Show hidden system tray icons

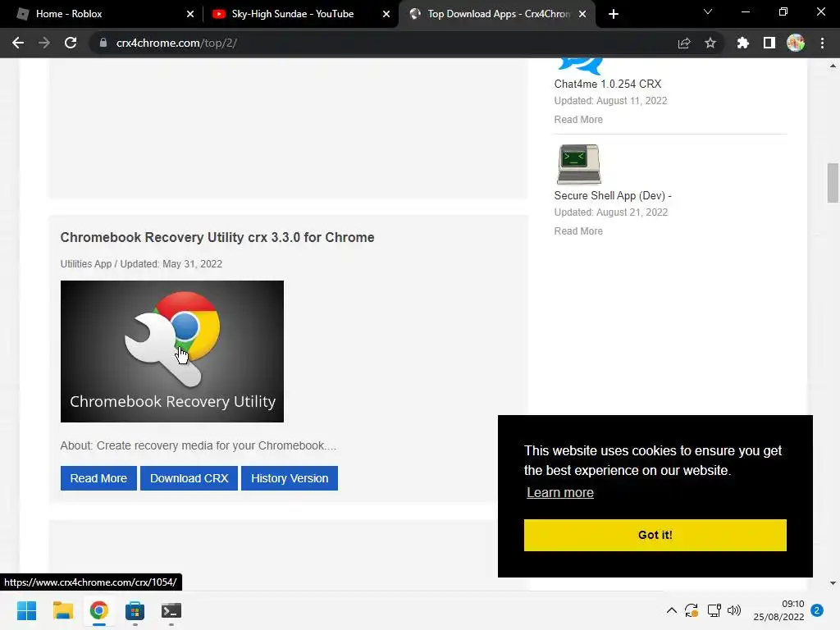(671, 610)
